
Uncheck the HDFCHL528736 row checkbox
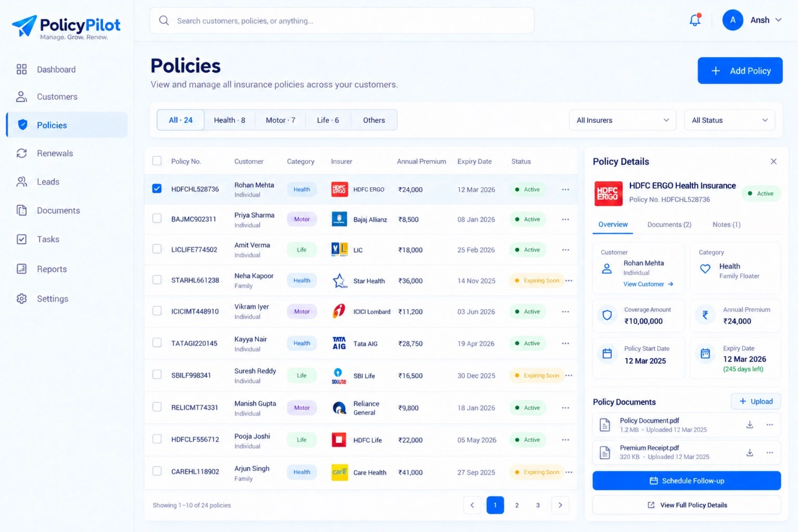(157, 189)
